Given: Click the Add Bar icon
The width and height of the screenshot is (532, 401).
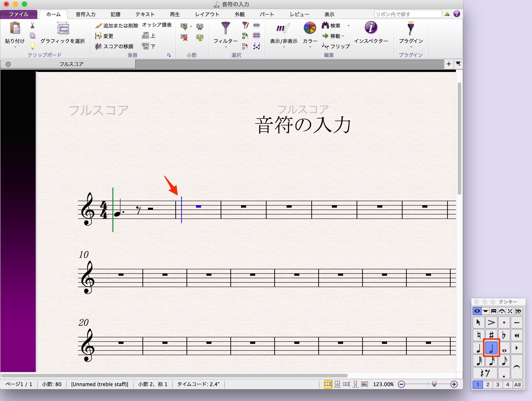Looking at the screenshot, I should coord(184,26).
